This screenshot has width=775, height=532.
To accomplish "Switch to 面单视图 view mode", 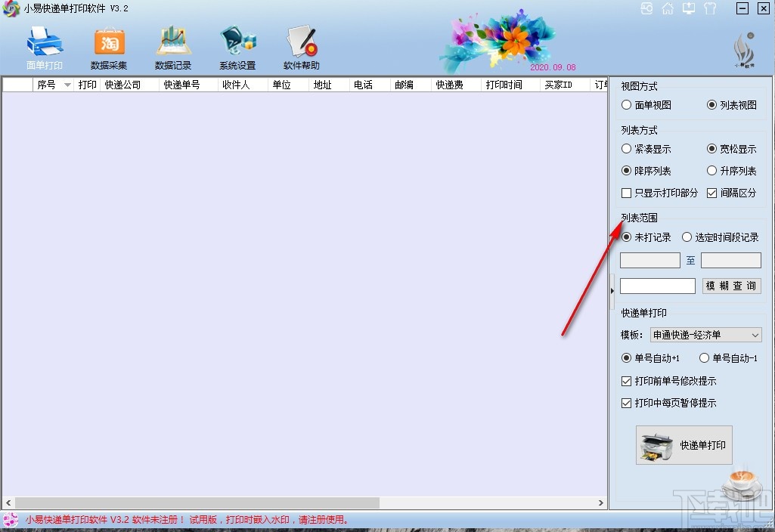I will tap(627, 105).
